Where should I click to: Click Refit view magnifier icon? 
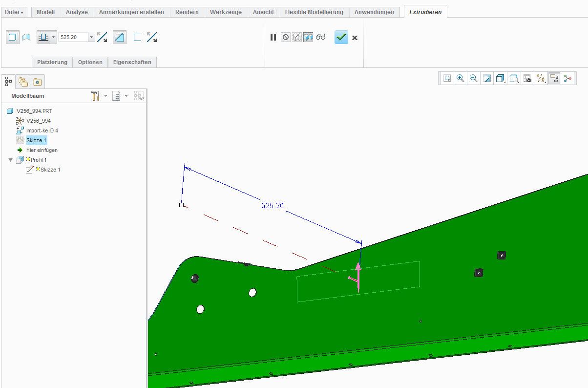click(447, 78)
